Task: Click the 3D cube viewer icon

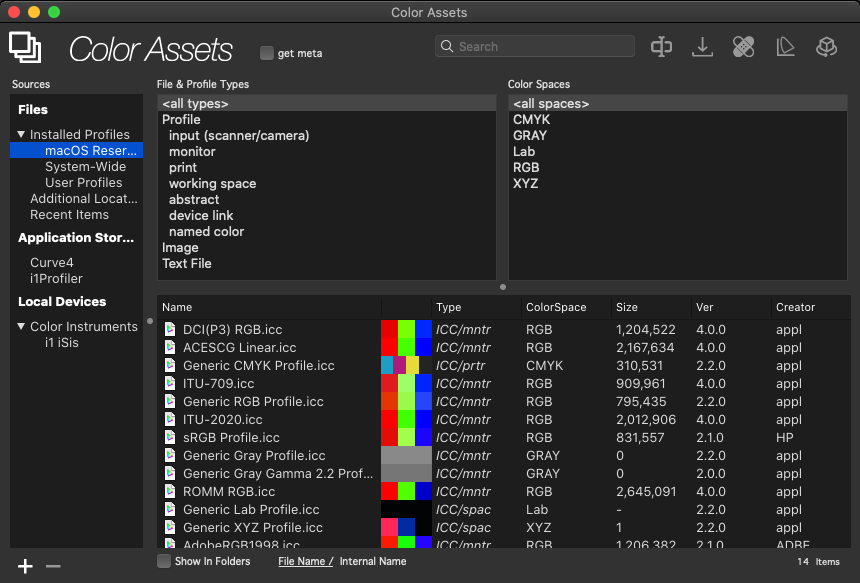Action: tap(826, 47)
